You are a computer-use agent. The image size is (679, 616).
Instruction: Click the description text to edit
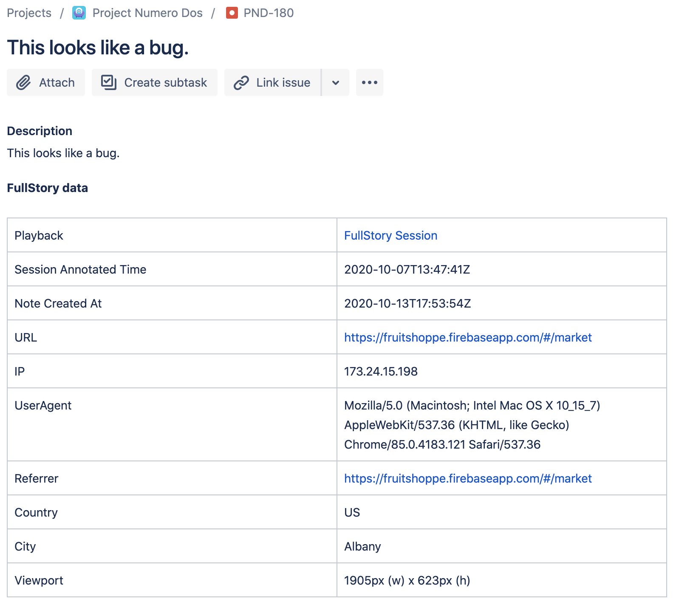[63, 153]
